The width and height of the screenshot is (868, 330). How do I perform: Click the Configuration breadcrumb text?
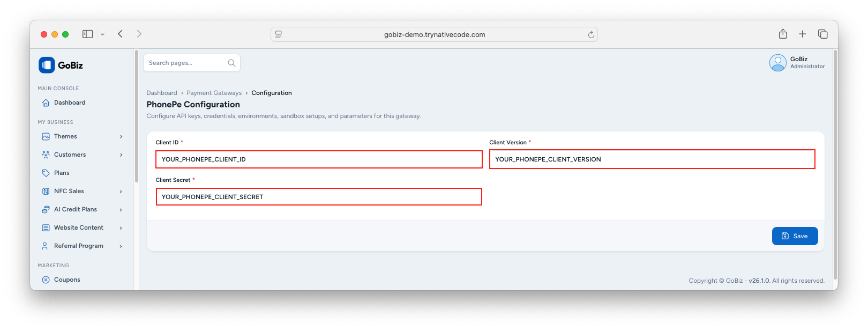272,93
